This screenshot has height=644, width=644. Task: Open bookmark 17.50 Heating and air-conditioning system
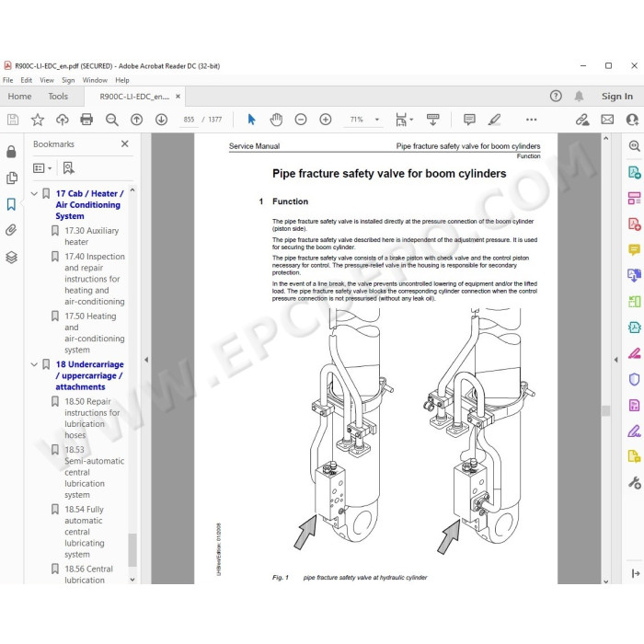(x=95, y=333)
